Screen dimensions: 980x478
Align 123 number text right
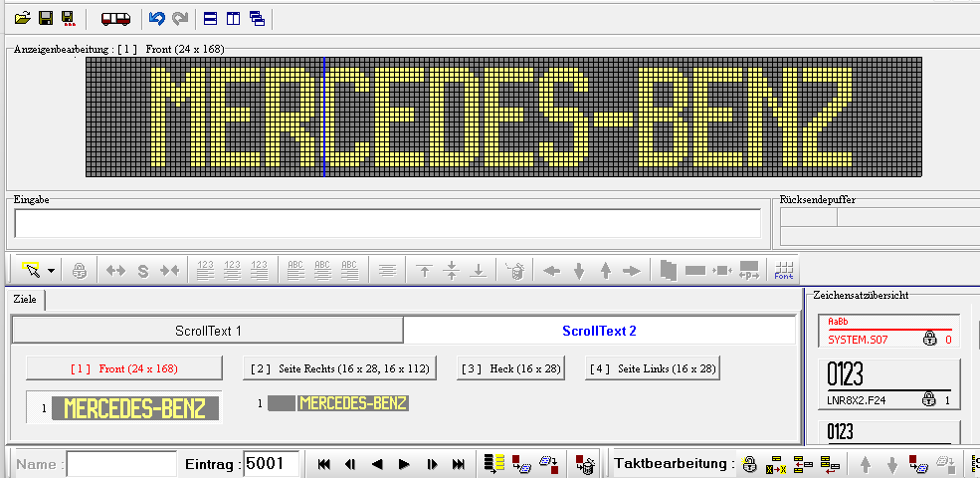click(260, 270)
